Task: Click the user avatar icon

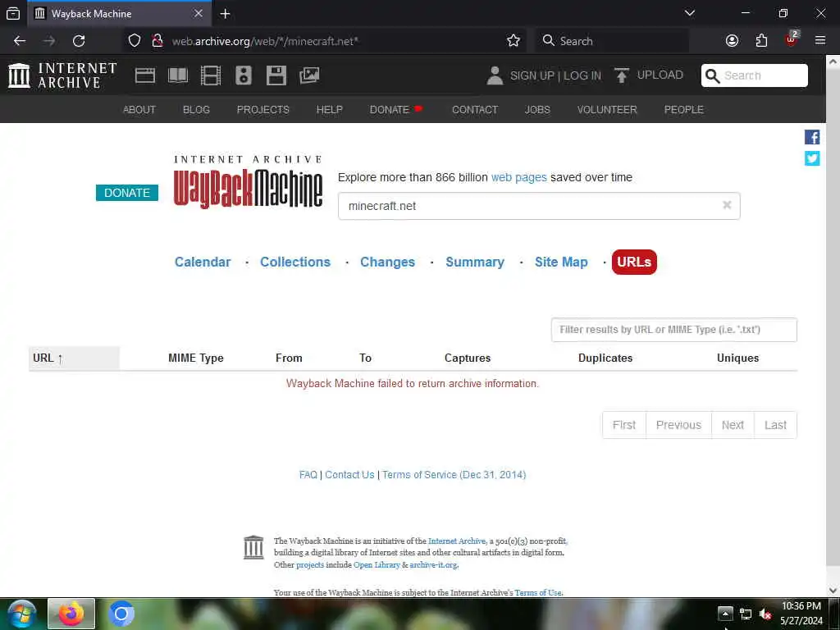Action: pos(495,75)
